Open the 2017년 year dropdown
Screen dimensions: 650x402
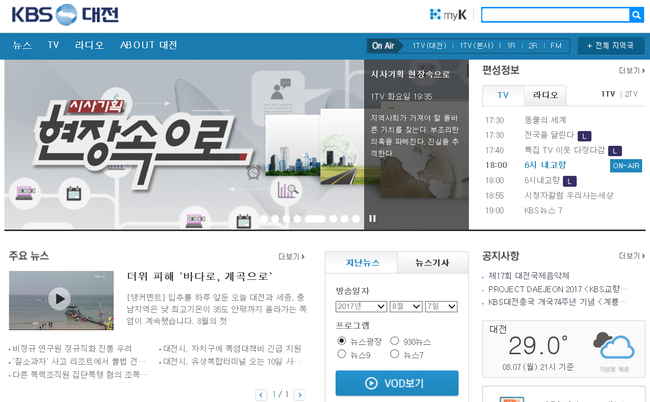point(360,306)
